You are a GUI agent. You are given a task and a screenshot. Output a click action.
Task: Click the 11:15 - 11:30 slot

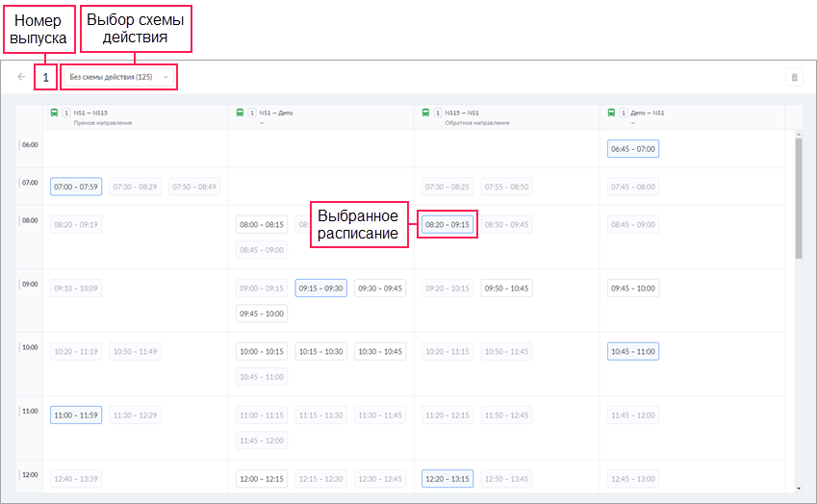tap(321, 415)
